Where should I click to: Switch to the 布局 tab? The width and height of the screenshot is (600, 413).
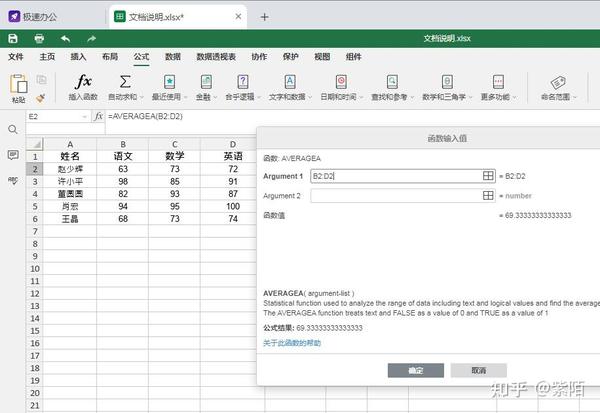110,57
